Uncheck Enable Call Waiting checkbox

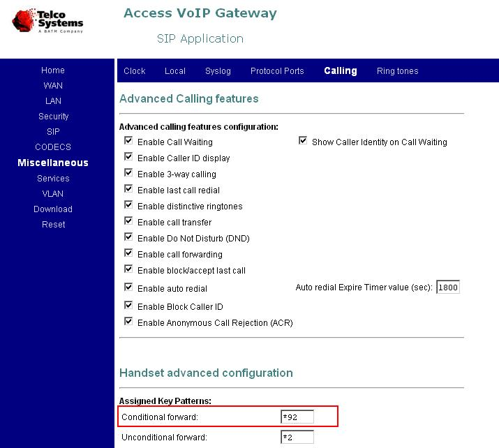(128, 141)
